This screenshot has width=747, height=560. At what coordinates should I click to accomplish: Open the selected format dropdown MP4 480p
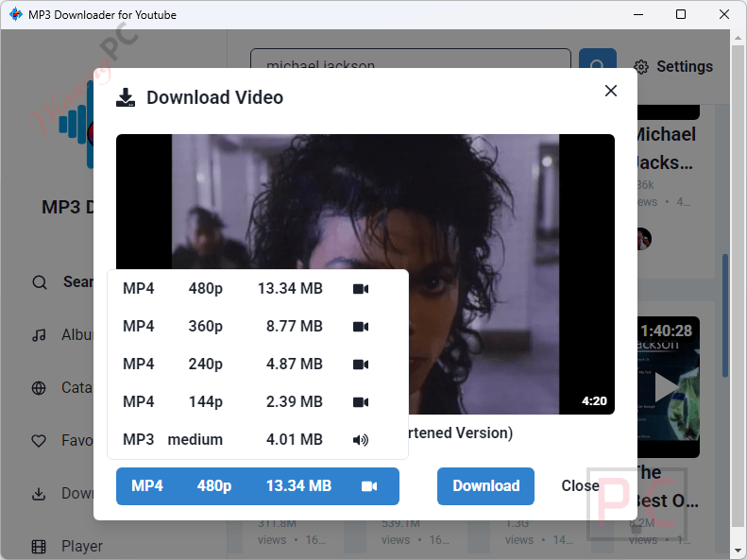pos(257,485)
